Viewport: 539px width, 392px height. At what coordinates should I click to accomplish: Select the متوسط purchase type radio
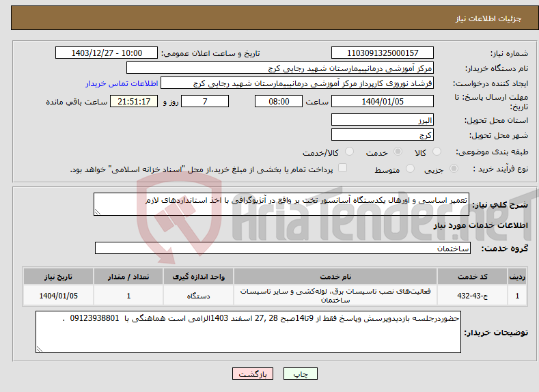tap(410, 169)
